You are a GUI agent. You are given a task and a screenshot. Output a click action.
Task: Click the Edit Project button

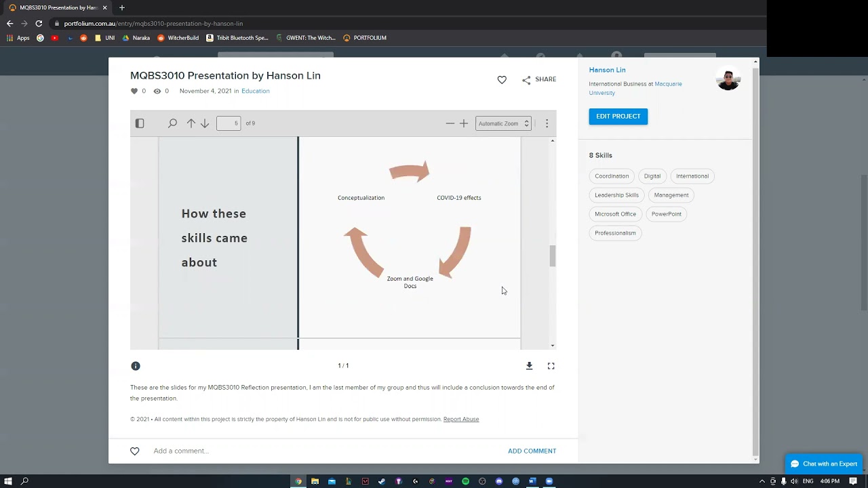coord(618,117)
